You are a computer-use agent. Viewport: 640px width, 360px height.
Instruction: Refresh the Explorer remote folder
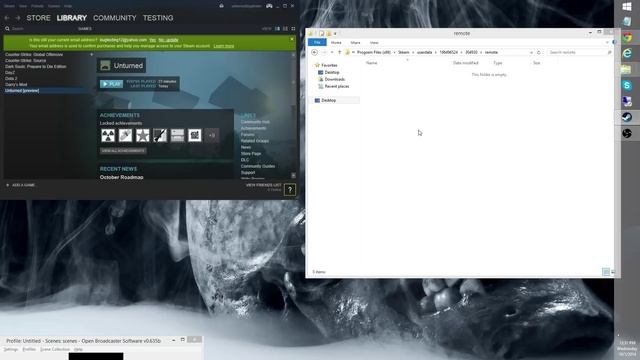539,53
